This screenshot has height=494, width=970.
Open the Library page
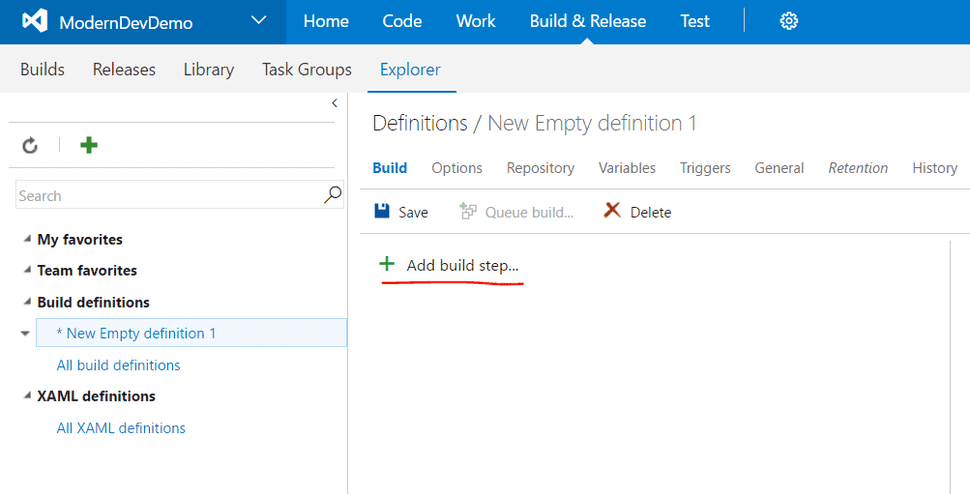[x=208, y=69]
